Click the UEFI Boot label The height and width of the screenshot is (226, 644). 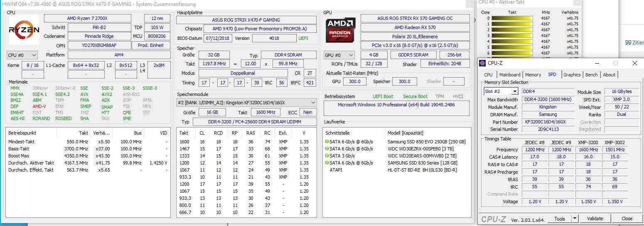click(383, 96)
